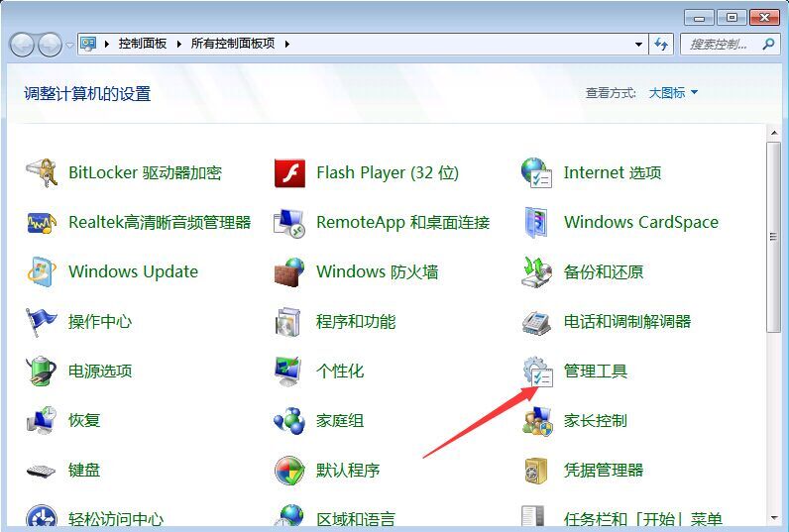Click the 操作中心 flag icon
This screenshot has height=532, width=789.
(42, 321)
